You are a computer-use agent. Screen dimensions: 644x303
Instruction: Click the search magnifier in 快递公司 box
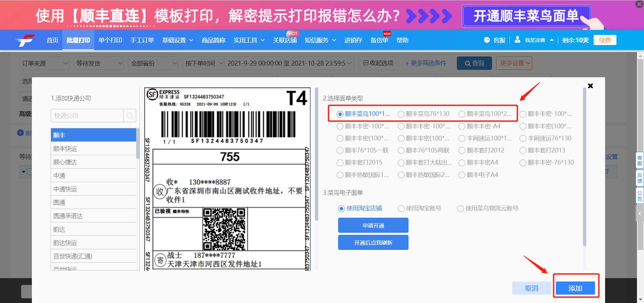pos(130,116)
